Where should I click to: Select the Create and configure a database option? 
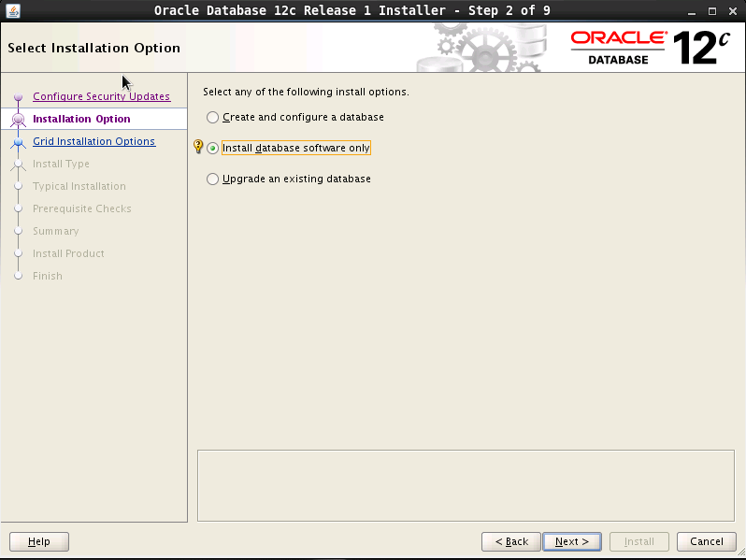tap(213, 118)
